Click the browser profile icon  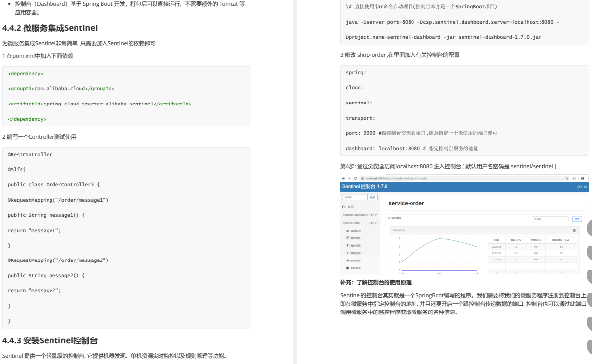point(582,178)
